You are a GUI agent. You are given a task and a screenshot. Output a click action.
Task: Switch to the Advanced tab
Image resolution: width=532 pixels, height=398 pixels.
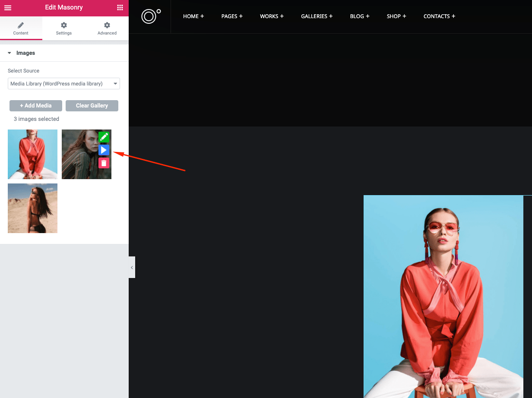(107, 28)
